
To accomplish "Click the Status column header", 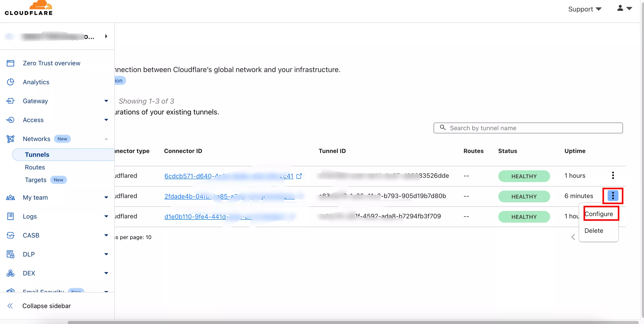I will (x=507, y=151).
